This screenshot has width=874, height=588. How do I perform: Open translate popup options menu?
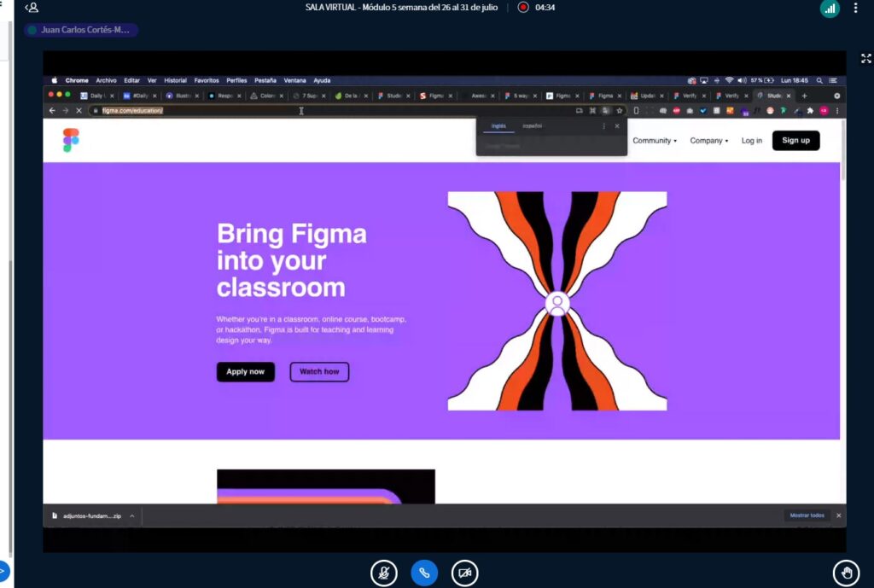tap(603, 126)
